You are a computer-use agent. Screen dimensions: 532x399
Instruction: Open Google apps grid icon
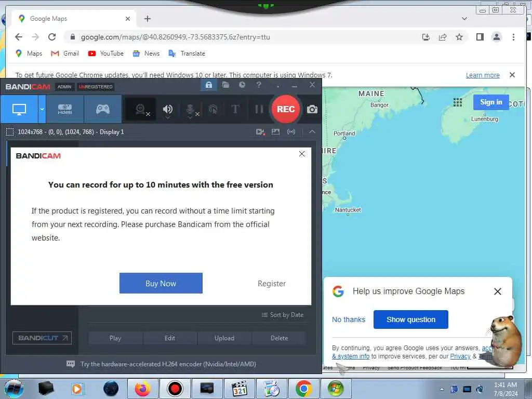458,102
